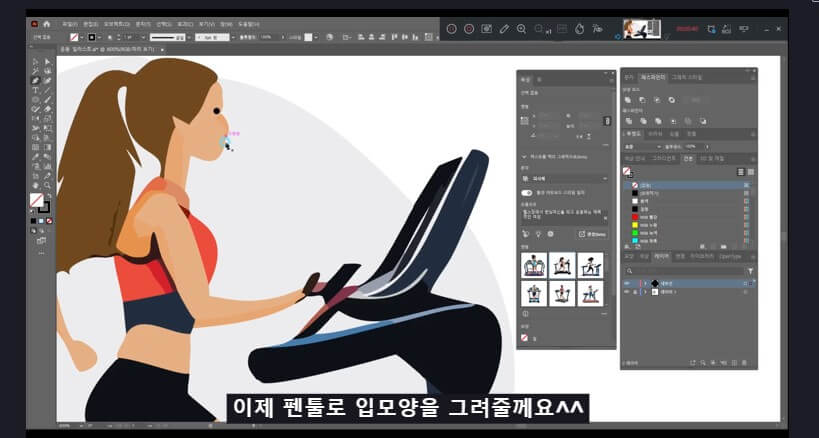Expand the bottom layer arrow
The width and height of the screenshot is (819, 438).
point(645,292)
